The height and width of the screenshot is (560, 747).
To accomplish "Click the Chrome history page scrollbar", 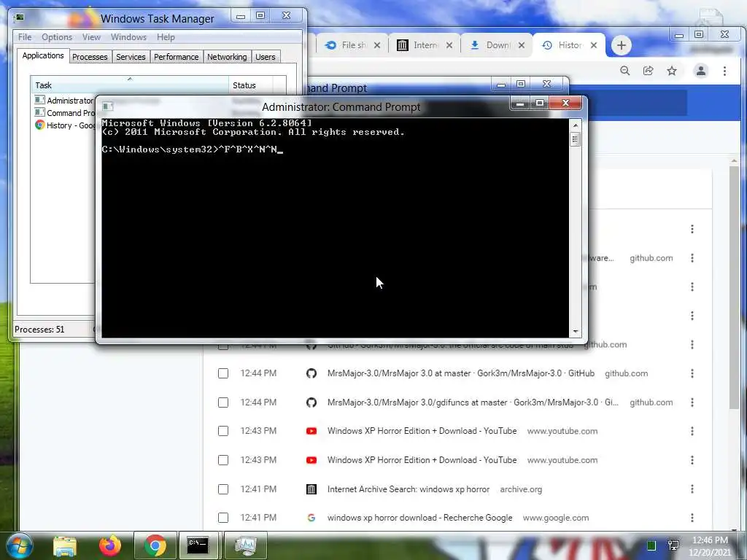I will (734, 286).
